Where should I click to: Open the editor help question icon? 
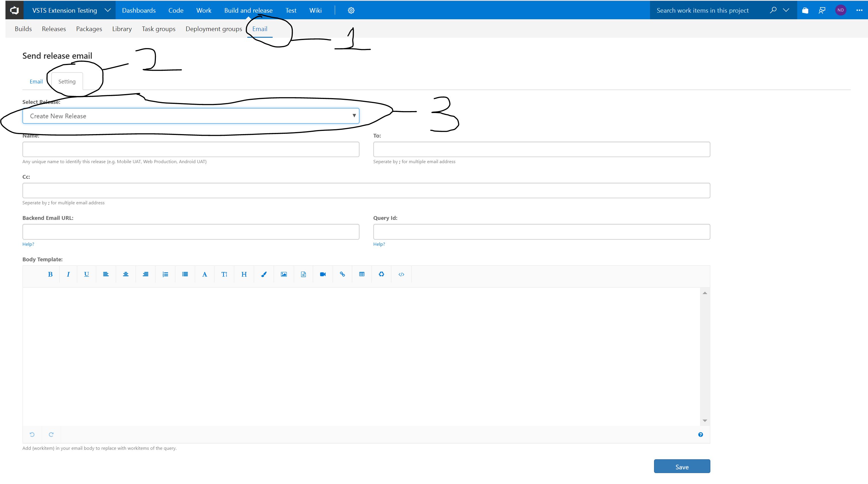(701, 435)
